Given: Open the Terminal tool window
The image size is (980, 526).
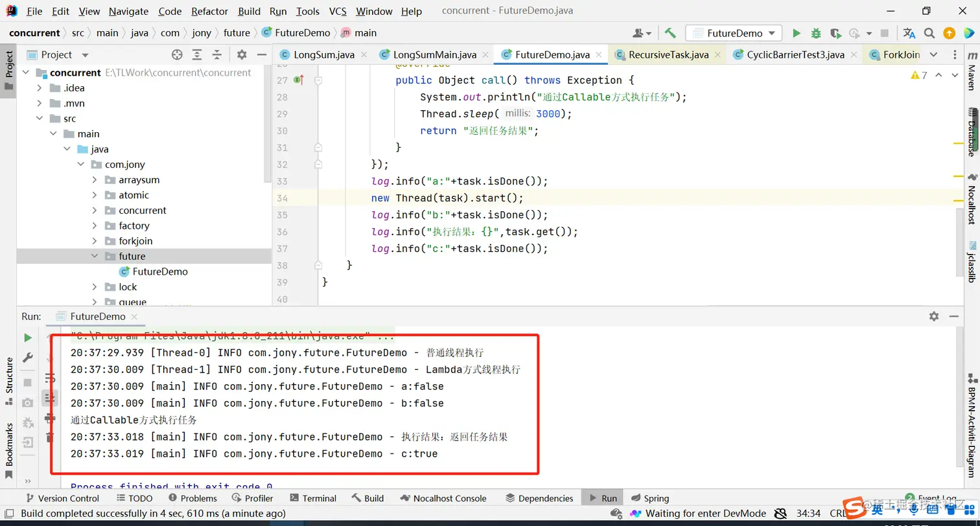Looking at the screenshot, I should coord(313,498).
